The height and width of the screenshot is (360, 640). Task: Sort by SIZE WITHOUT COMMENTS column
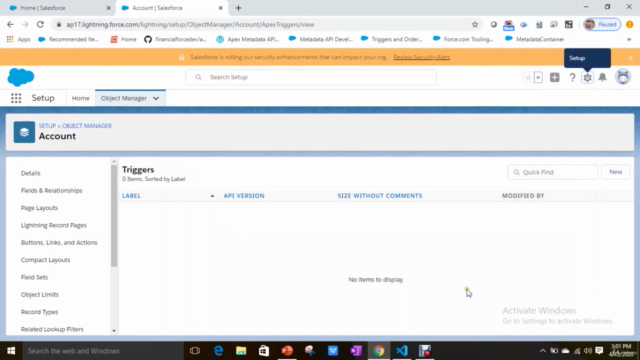pyautogui.click(x=380, y=196)
